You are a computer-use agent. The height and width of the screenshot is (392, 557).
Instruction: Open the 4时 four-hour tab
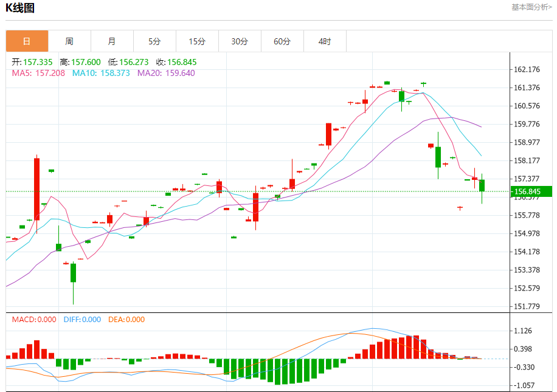coord(325,41)
